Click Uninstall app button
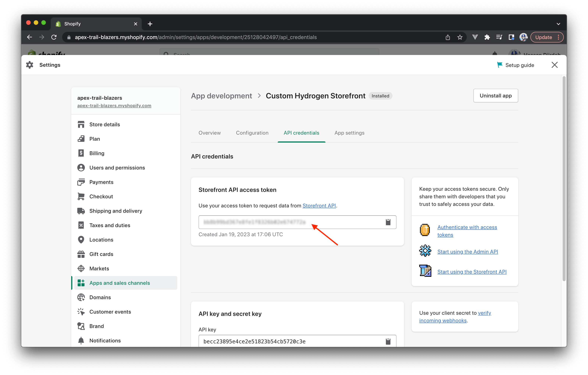The height and width of the screenshot is (375, 588). coord(495,95)
